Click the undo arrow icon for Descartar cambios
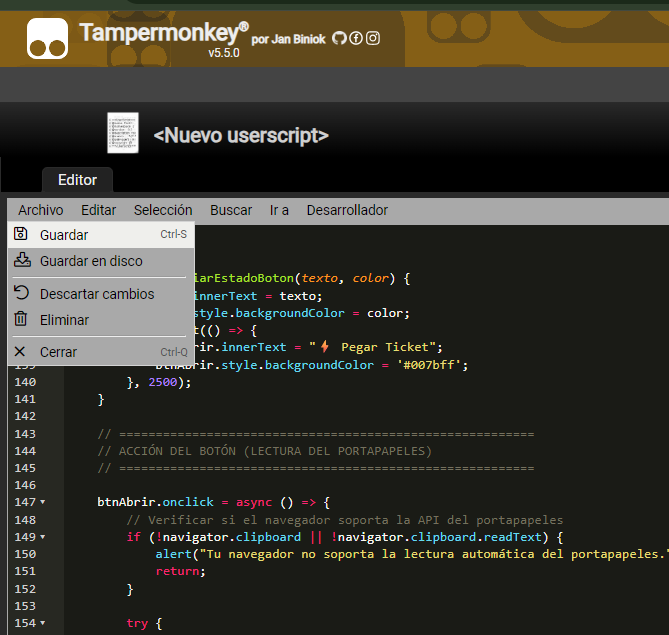The width and height of the screenshot is (669, 635). coord(21,293)
